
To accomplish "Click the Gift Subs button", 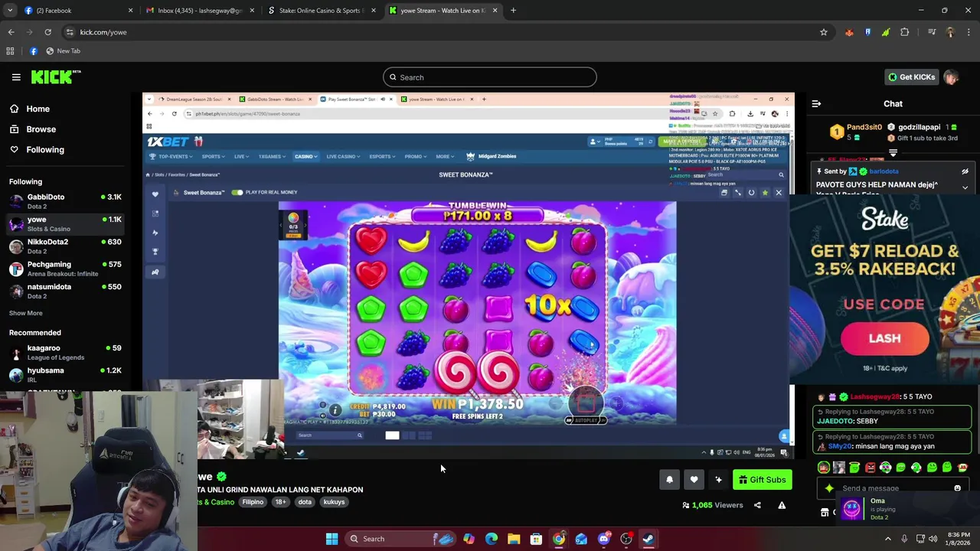I will [x=762, y=480].
